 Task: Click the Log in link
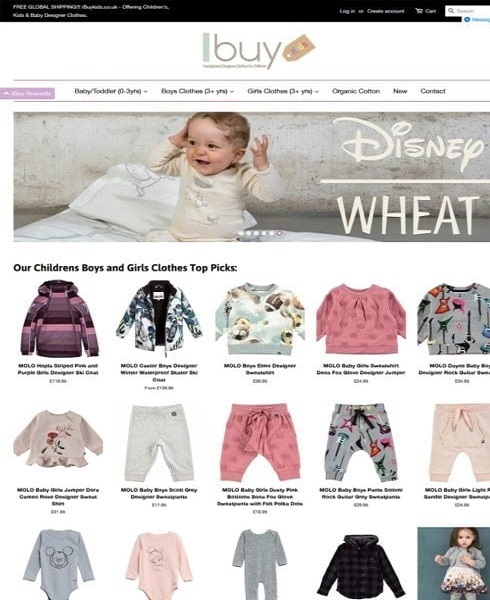(347, 11)
